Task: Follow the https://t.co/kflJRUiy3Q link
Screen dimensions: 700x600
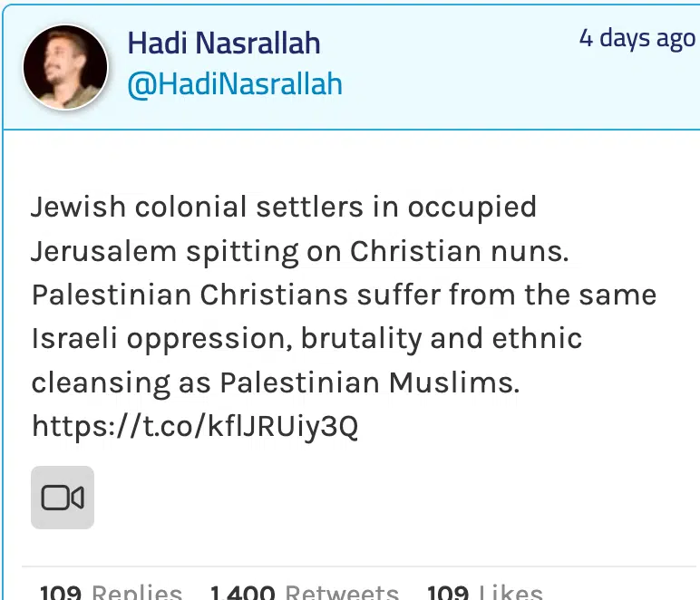Action: coord(195,426)
